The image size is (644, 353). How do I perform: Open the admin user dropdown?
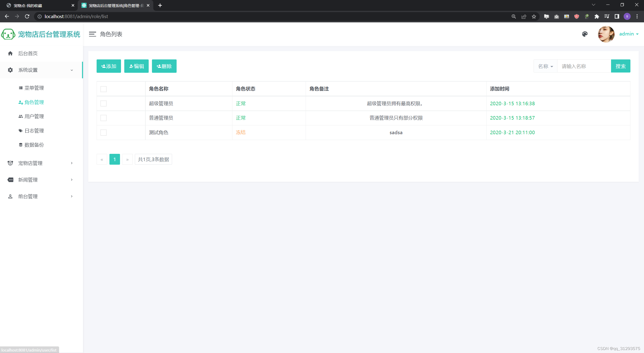629,34
